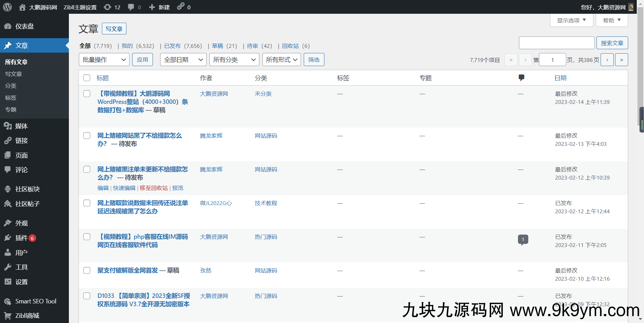Open the 媒体 media library menu

pos(21,126)
